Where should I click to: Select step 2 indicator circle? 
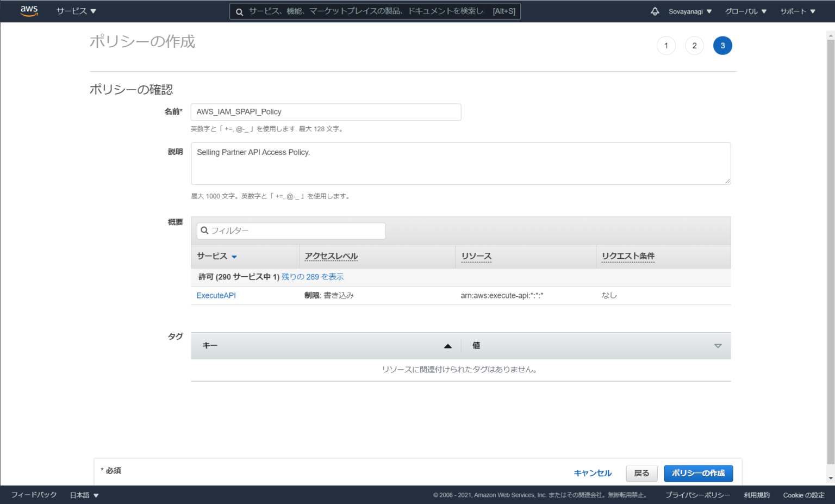point(694,45)
